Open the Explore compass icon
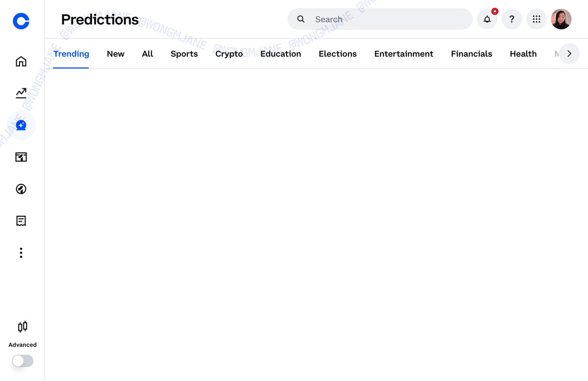588x381 pixels. (21, 189)
